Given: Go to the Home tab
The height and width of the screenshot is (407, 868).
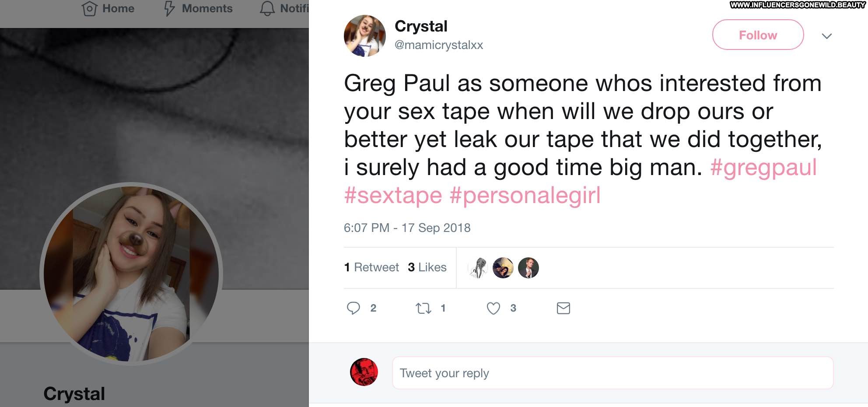Looking at the screenshot, I should 118,9.
